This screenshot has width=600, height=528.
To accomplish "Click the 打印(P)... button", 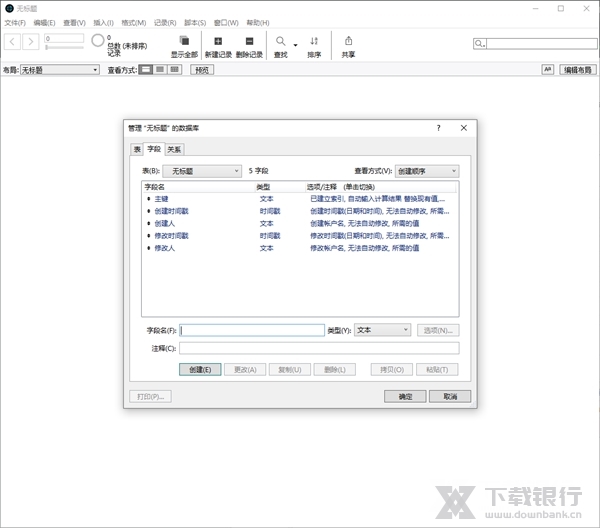I will click(150, 396).
